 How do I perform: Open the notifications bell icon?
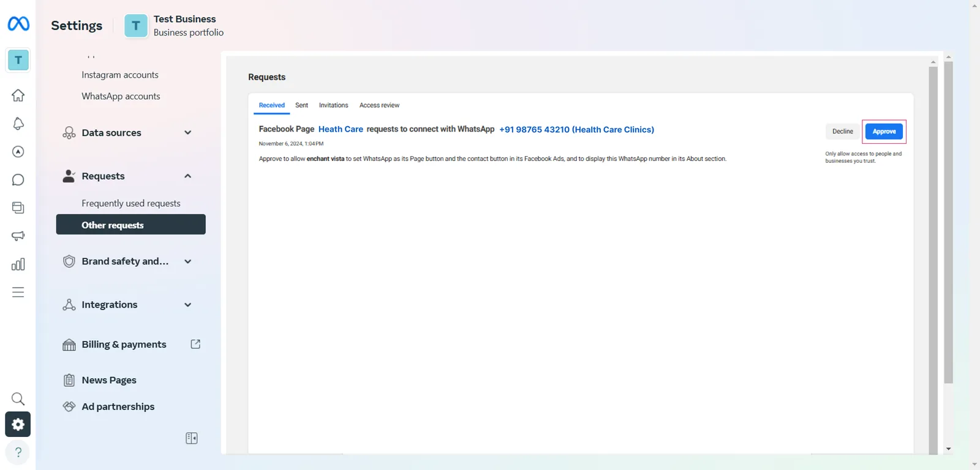click(18, 124)
